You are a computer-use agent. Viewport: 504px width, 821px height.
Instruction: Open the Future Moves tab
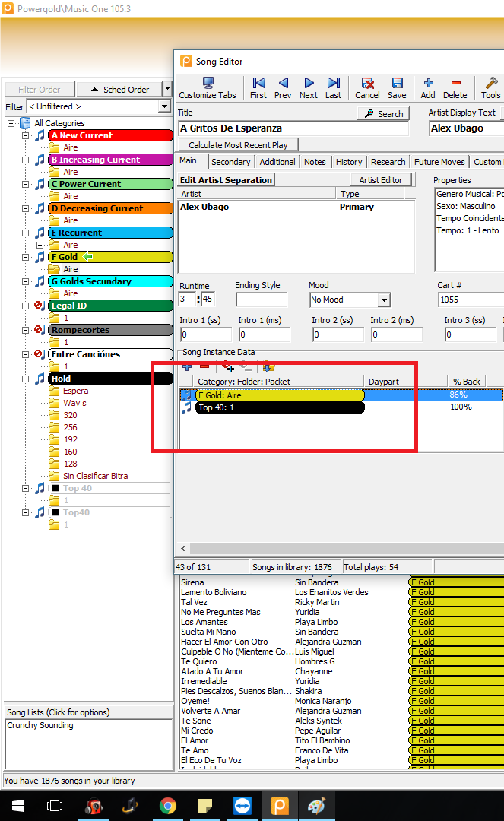439,162
